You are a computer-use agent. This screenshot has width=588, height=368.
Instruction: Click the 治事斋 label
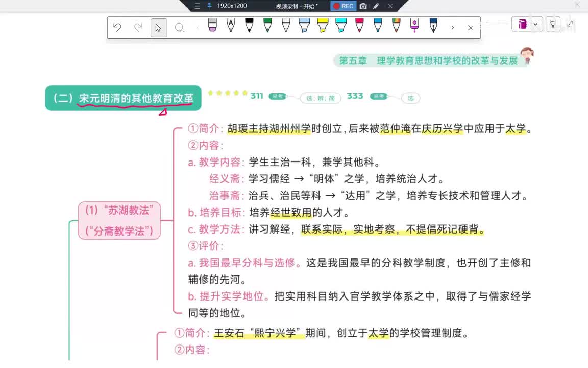[227, 196]
